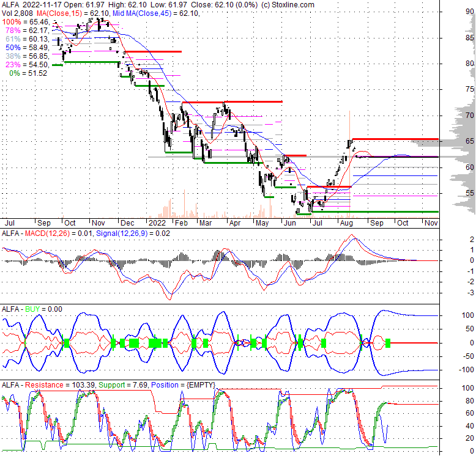The image size is (476, 456).
Task: Click the '100% = 65.46' Fibonacci level
Action: click(26, 22)
